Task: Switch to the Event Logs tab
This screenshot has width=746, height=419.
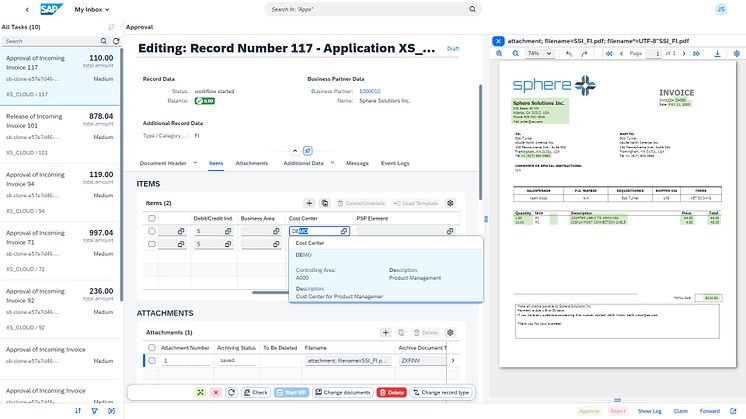Action: [x=395, y=162]
